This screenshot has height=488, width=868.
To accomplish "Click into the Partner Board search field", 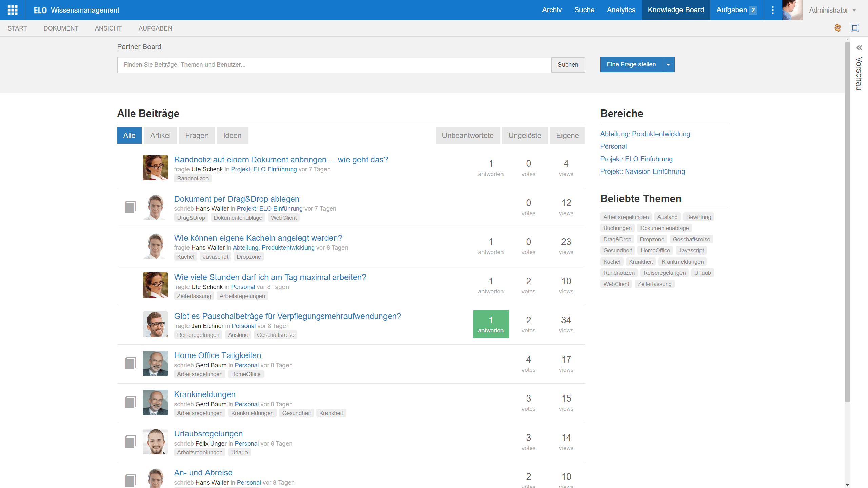I will pos(334,65).
